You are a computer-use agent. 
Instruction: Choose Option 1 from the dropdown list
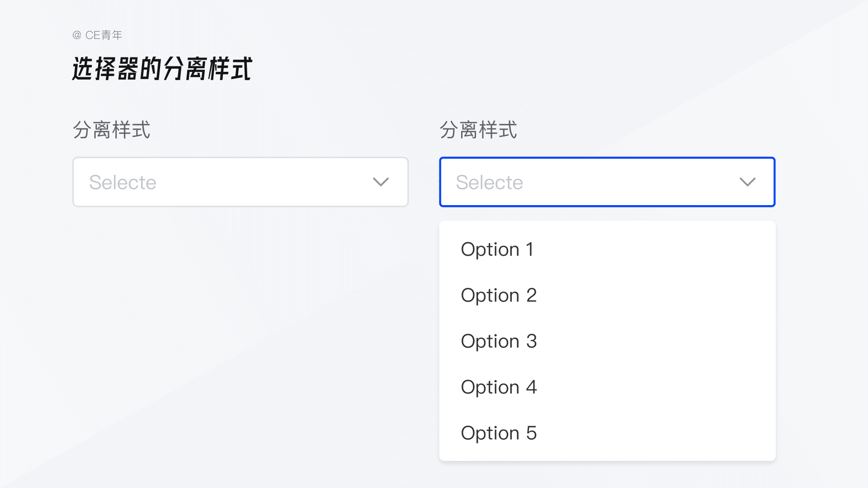click(x=497, y=249)
